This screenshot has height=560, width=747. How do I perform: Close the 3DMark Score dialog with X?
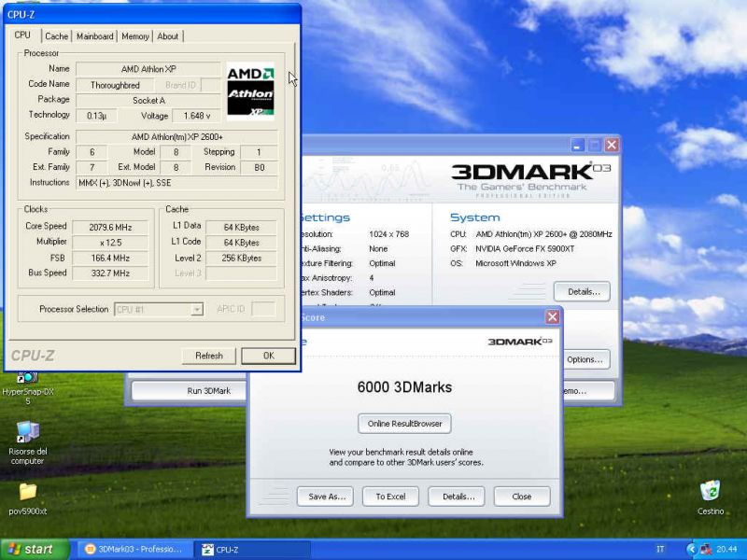(x=552, y=317)
